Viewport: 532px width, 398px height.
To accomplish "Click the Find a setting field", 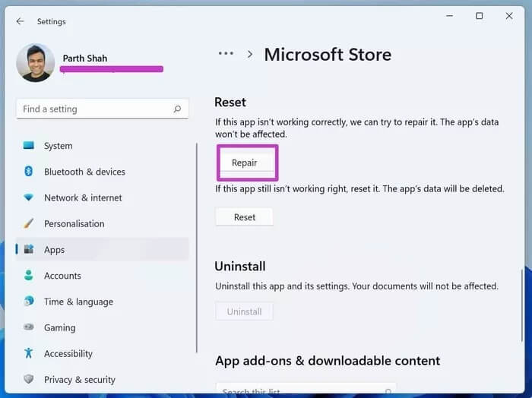I will [x=103, y=109].
